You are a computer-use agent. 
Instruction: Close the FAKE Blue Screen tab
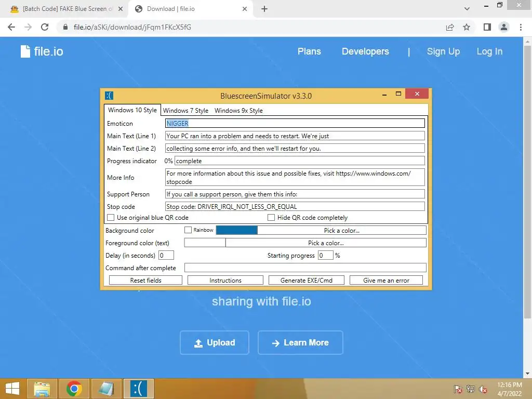coord(121,9)
